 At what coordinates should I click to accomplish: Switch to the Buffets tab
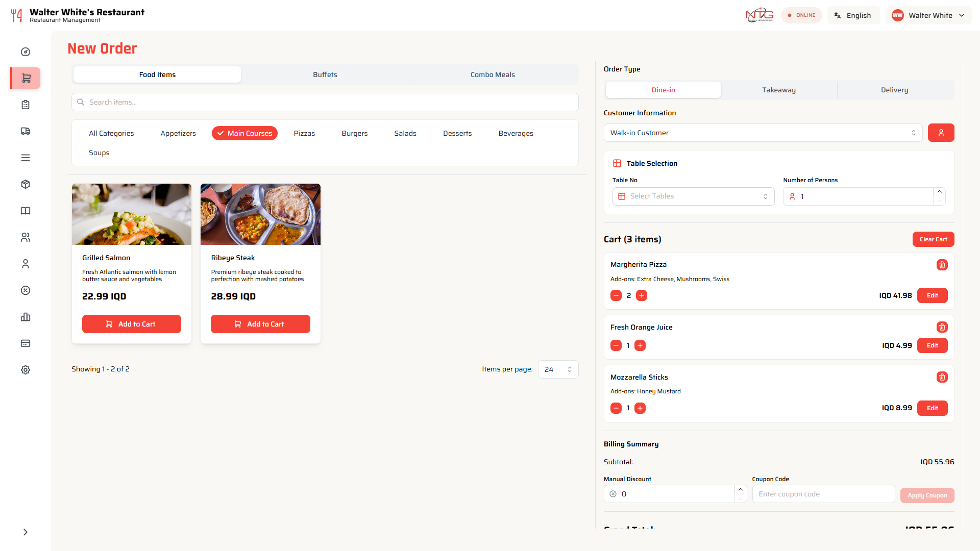coord(325,74)
